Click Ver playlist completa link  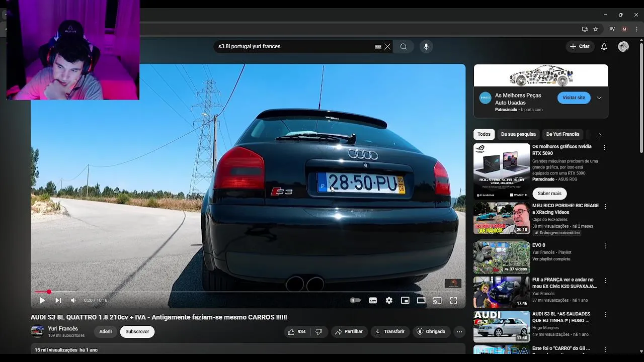(551, 259)
